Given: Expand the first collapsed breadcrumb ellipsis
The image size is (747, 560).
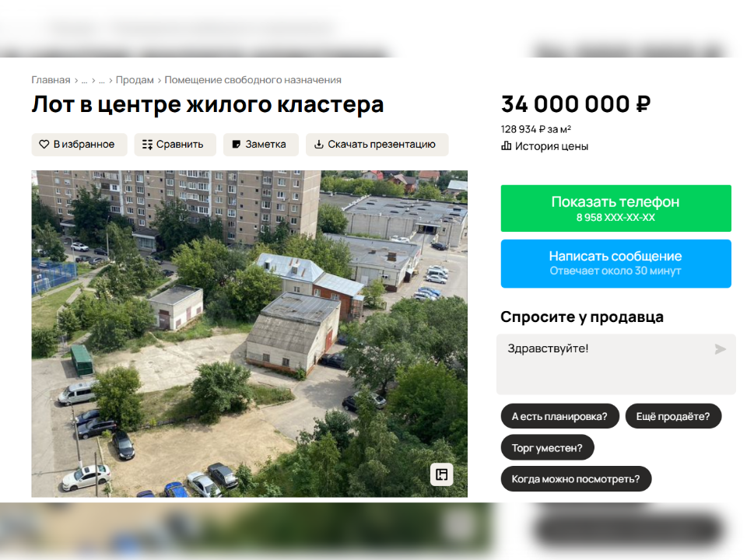Looking at the screenshot, I should click(x=84, y=80).
